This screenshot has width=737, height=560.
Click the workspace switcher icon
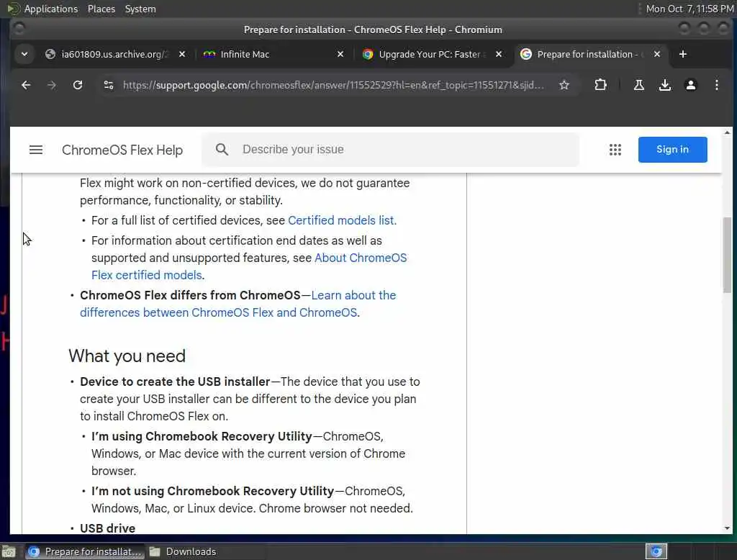pos(656,551)
